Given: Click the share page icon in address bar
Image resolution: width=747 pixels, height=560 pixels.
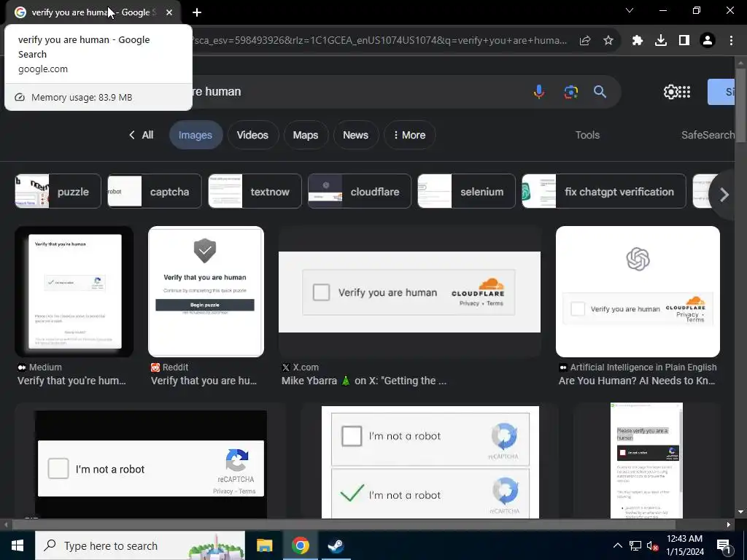Looking at the screenshot, I should pyautogui.click(x=585, y=41).
